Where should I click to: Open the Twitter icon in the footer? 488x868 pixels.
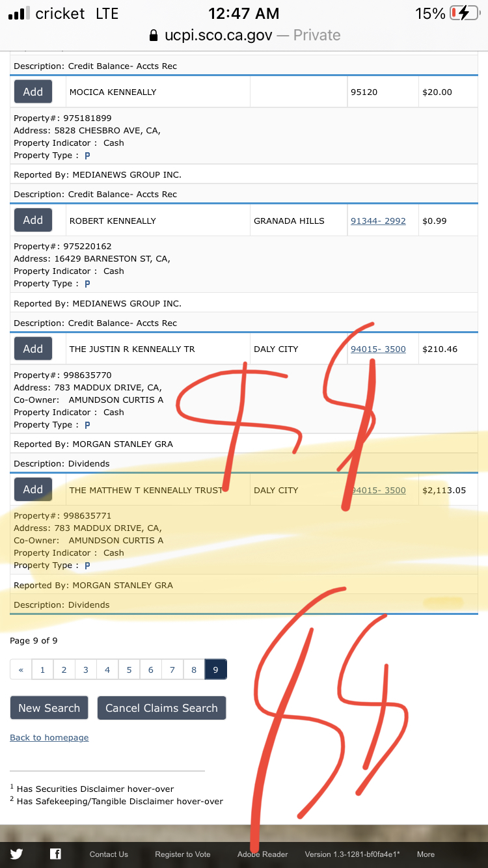click(x=16, y=854)
